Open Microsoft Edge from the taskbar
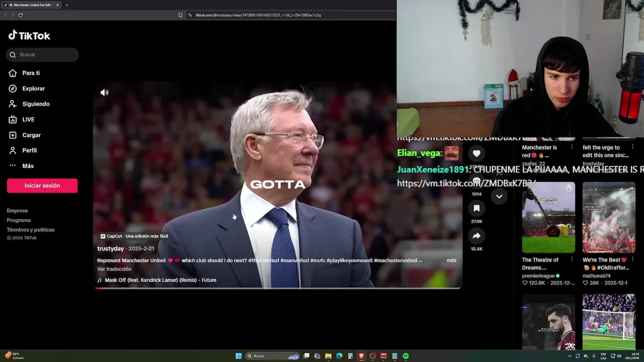The height and width of the screenshot is (362, 644). [x=339, y=356]
